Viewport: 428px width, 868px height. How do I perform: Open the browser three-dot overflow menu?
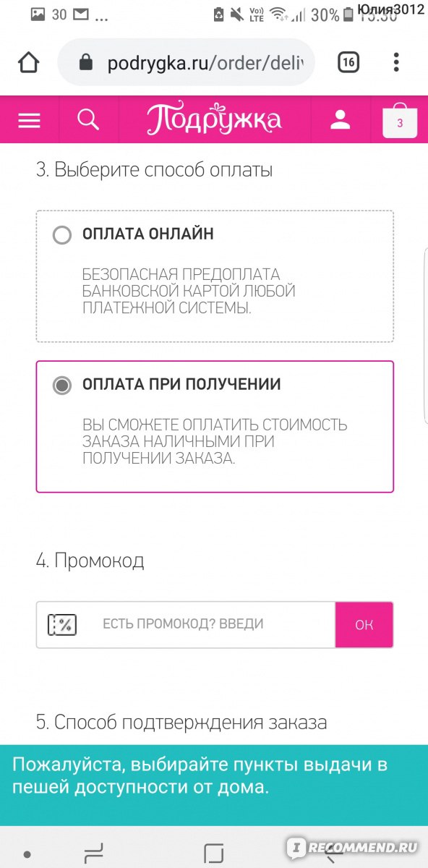395,63
